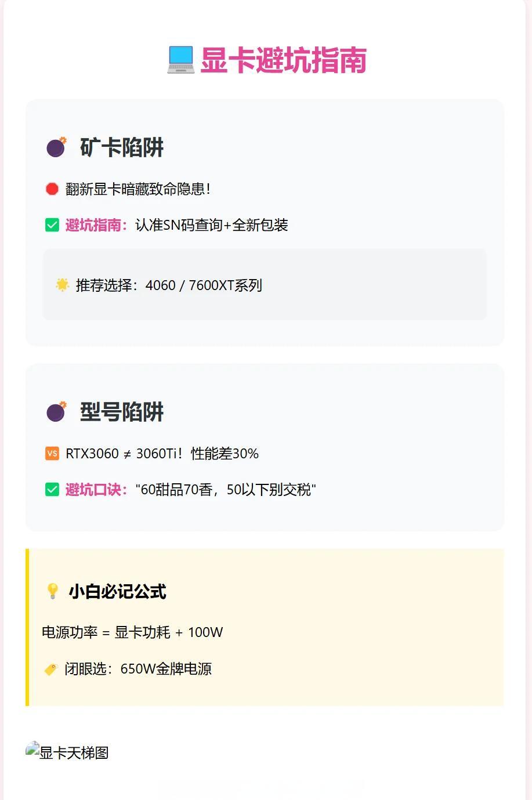Click the 电源功率 formula line
Viewport: 532px width, 800px height.
point(132,632)
